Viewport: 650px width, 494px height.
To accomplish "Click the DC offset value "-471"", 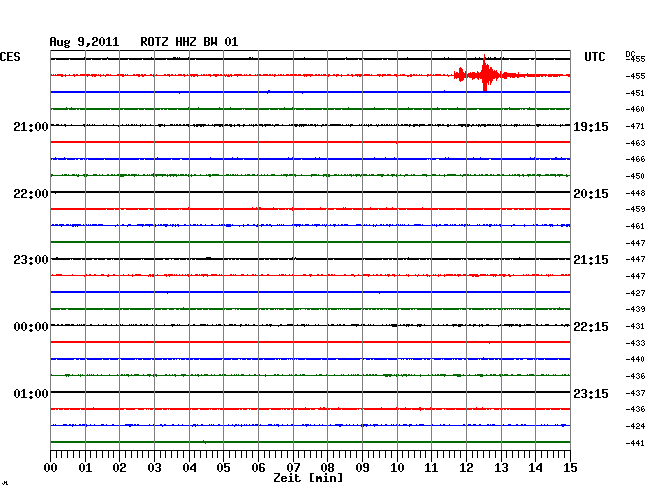I will pyautogui.click(x=635, y=126).
